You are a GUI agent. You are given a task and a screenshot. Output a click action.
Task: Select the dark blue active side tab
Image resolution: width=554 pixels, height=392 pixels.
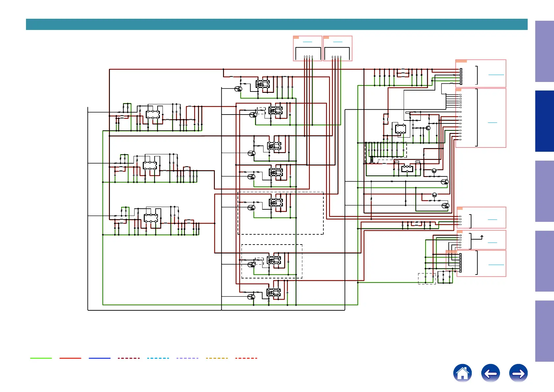click(544, 121)
